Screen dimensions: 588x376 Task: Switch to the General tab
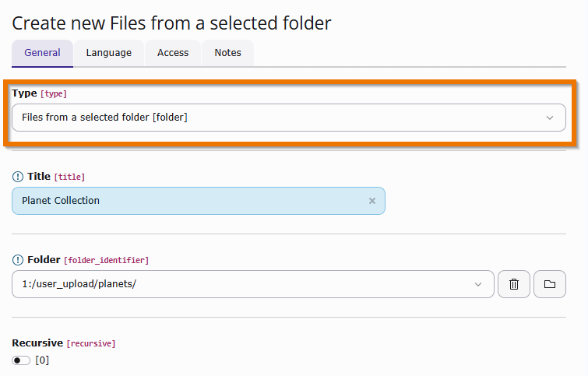pyautogui.click(x=42, y=53)
